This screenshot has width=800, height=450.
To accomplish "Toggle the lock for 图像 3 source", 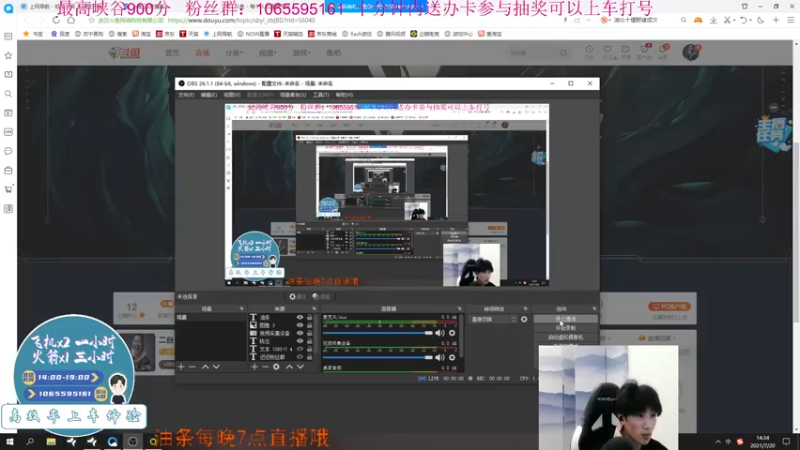I will pos(309,325).
